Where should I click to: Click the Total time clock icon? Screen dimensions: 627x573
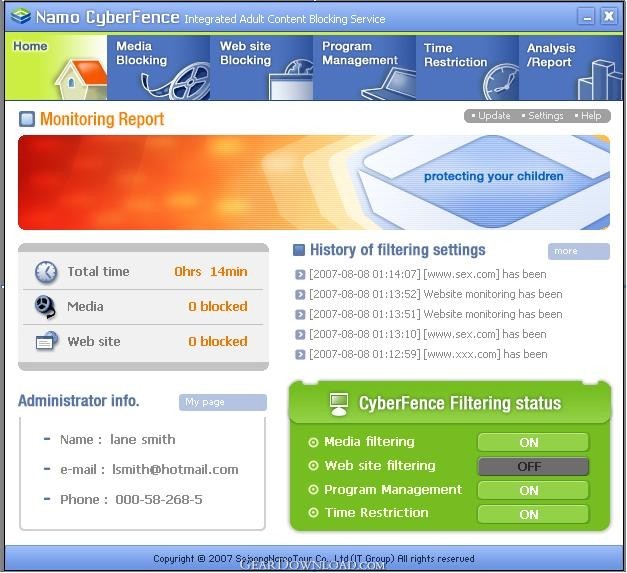pyautogui.click(x=46, y=272)
